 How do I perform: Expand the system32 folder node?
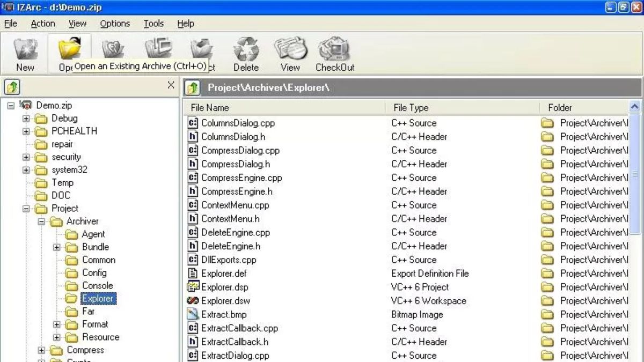(x=26, y=170)
